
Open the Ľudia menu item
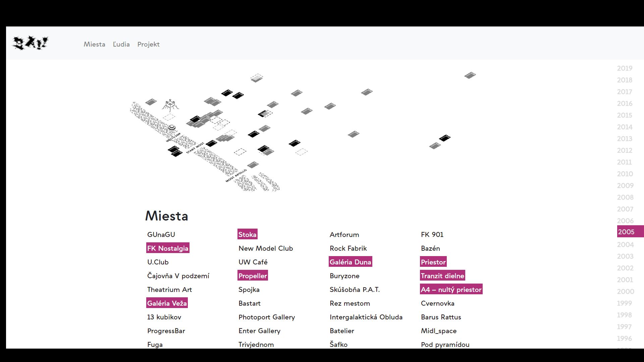point(121,44)
